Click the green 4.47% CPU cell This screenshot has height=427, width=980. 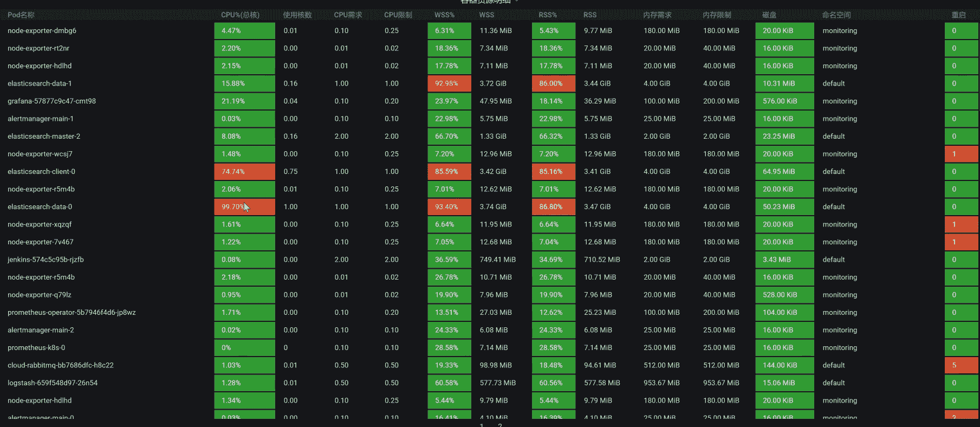(x=244, y=31)
